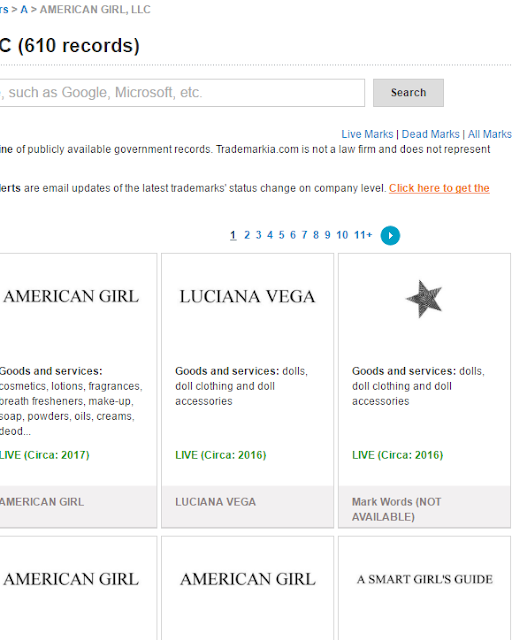Click the next page arrow icon
Image resolution: width=512 pixels, height=640 pixels.
[x=390, y=236]
